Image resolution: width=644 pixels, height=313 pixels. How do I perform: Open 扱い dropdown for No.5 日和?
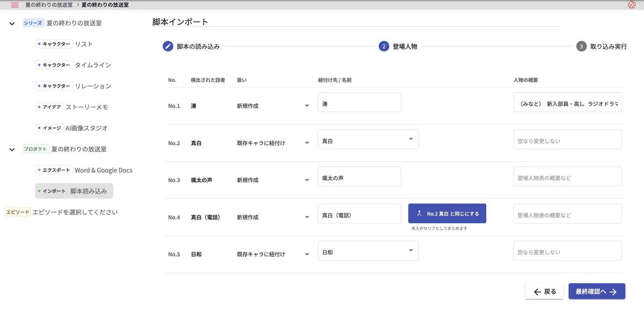[x=273, y=254]
